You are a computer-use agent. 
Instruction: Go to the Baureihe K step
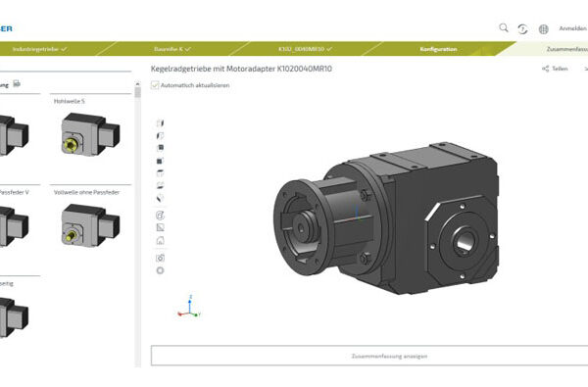[x=172, y=49]
